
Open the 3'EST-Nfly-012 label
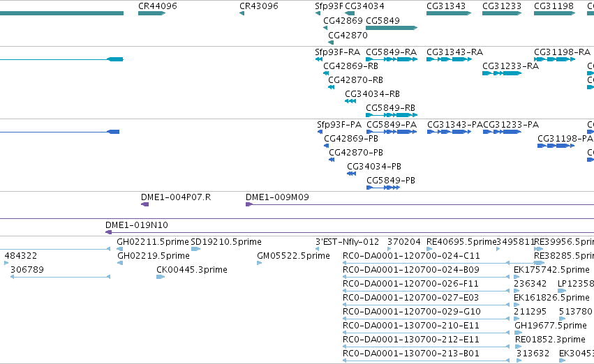(x=347, y=242)
